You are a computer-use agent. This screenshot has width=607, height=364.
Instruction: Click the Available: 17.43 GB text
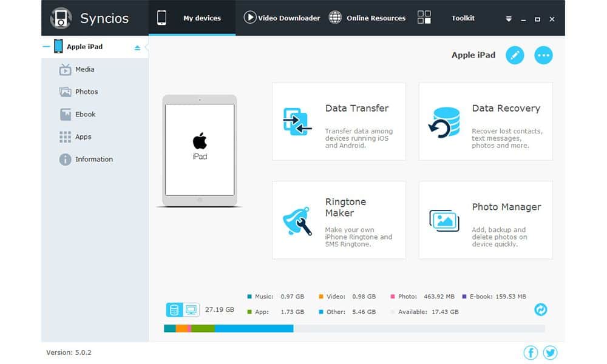point(428,312)
